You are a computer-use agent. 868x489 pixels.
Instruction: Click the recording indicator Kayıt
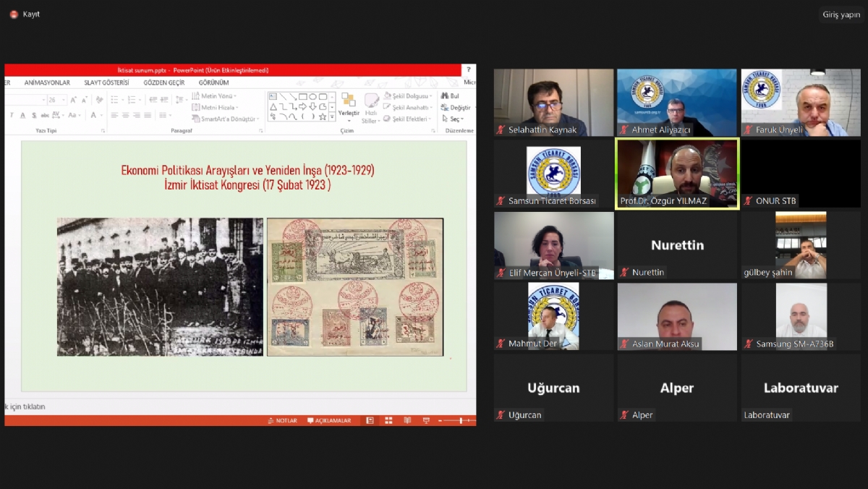pyautogui.click(x=25, y=14)
